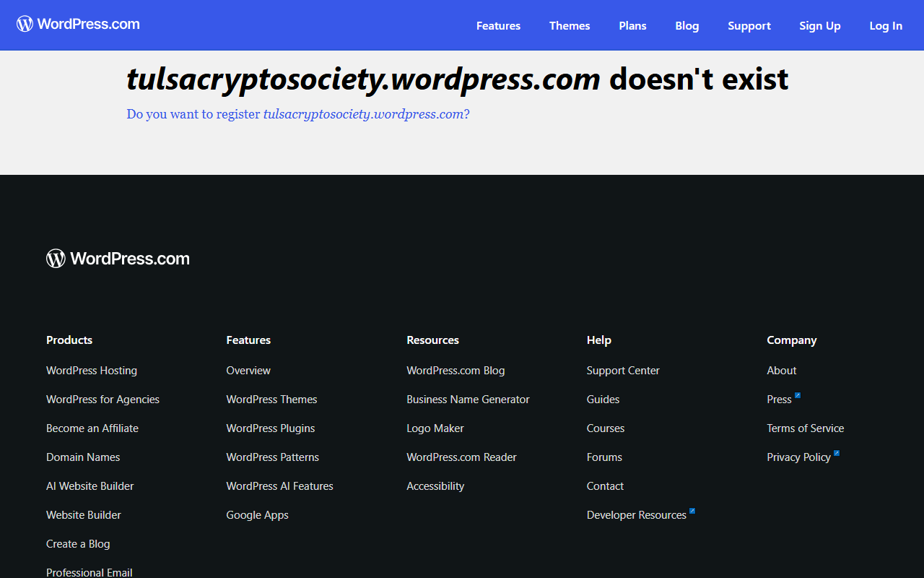Click the Products column heading
Image resolution: width=924 pixels, height=578 pixels.
[69, 340]
